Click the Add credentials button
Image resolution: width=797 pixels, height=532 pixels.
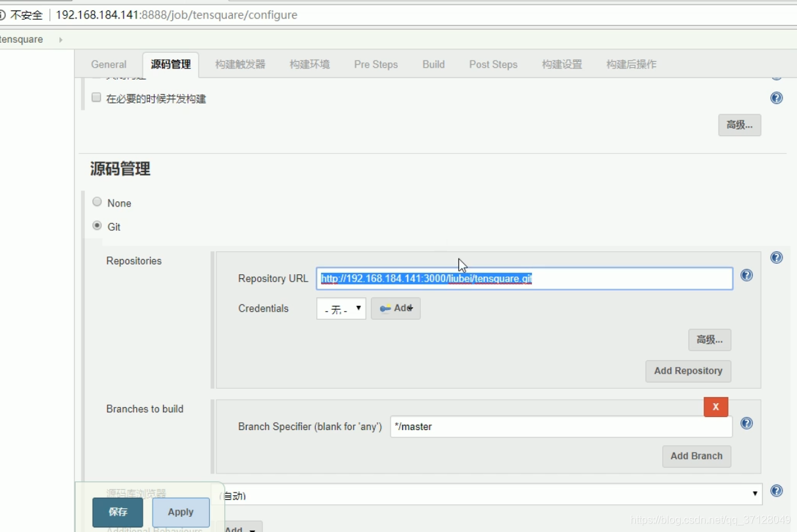click(x=396, y=308)
